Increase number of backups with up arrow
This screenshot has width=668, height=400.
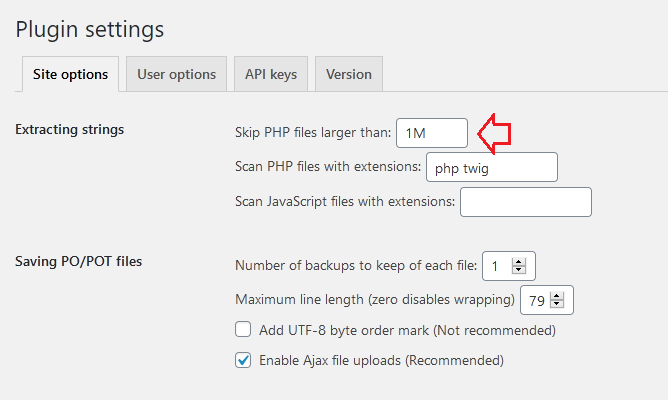click(519, 262)
